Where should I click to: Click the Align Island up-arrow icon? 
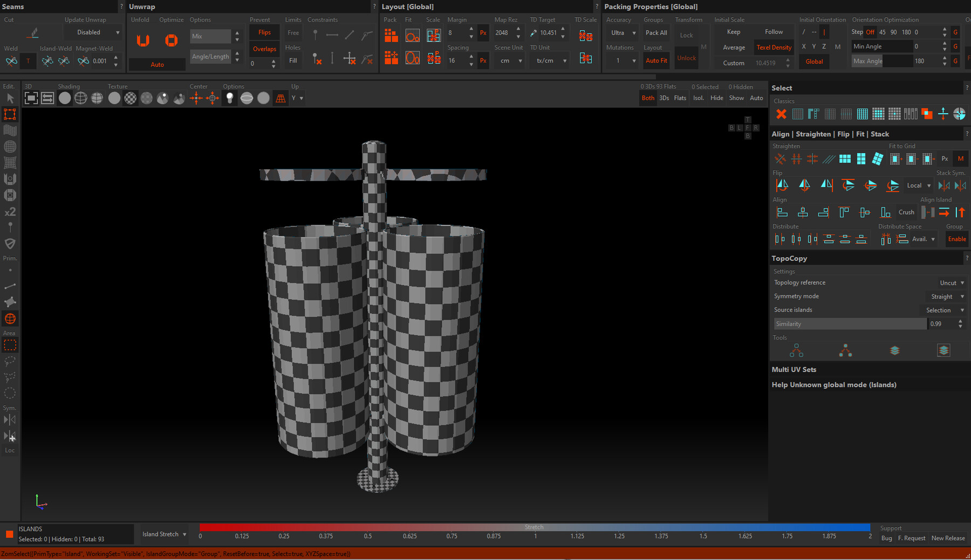coord(960,212)
